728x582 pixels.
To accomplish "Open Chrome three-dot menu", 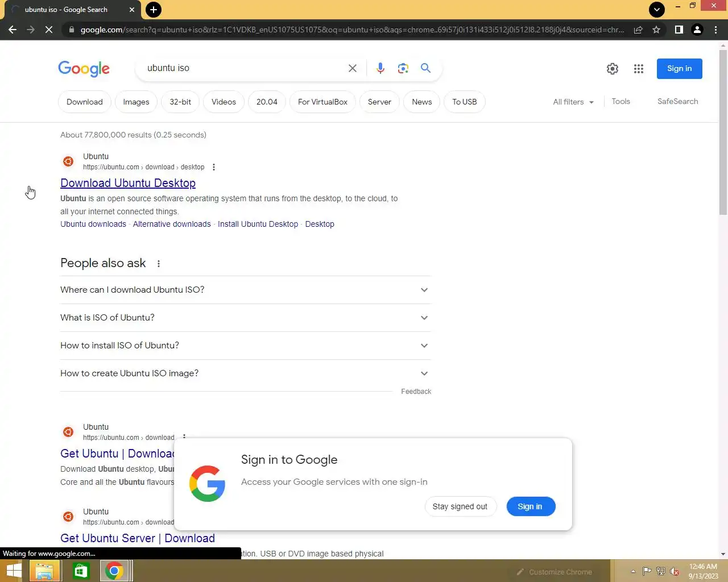I will click(x=715, y=30).
